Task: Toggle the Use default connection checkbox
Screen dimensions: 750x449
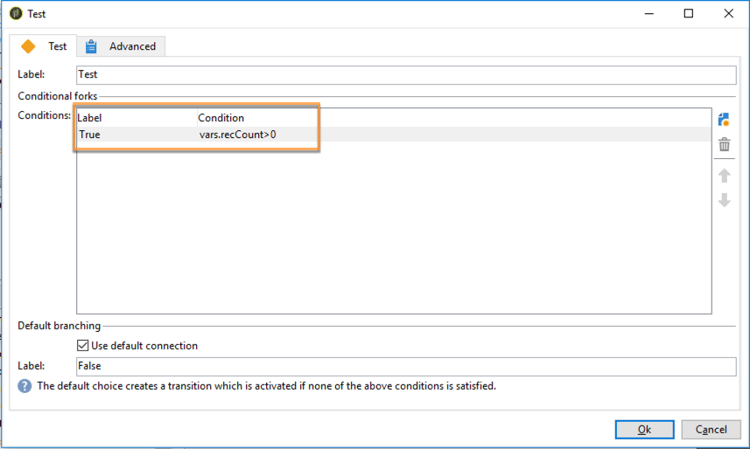Action: pos(83,345)
